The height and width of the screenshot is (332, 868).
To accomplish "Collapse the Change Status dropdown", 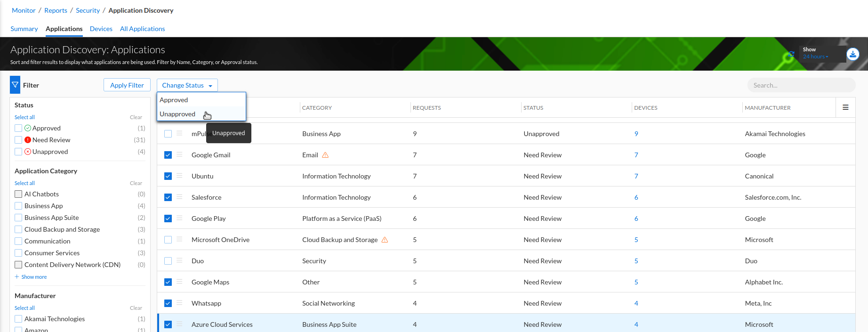I will pyautogui.click(x=187, y=85).
